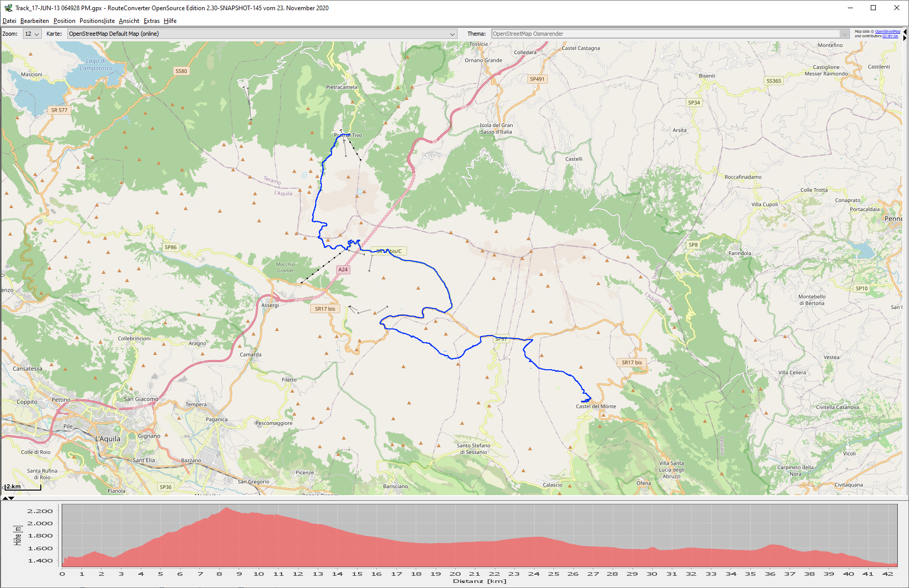This screenshot has width=909, height=588.
Task: Open the Extras menu
Action: (151, 21)
